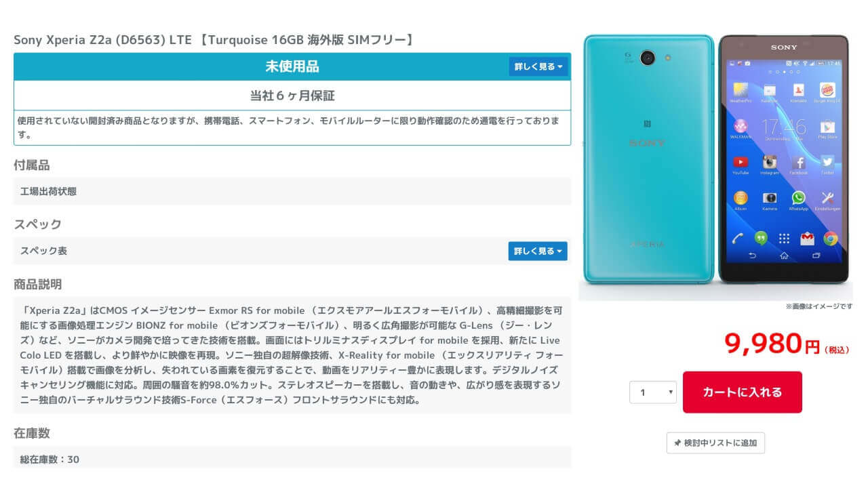The width and height of the screenshot is (868, 488).
Task: Click the YouTube icon on phone screen
Action: [740, 162]
